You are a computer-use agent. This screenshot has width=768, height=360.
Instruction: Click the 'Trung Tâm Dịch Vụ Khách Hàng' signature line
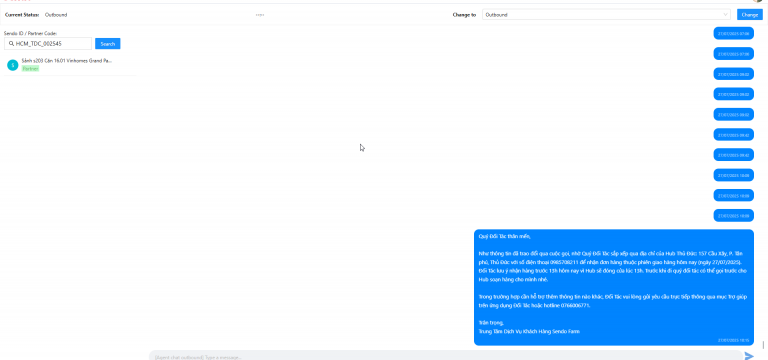pos(529,332)
